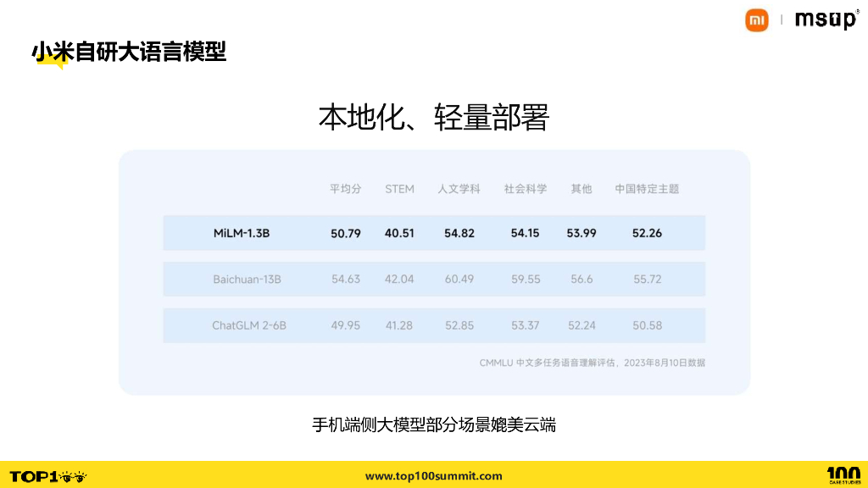The width and height of the screenshot is (868, 488).
Task: Select the MiLM-1.3B row label
Action: pyautogui.click(x=242, y=234)
